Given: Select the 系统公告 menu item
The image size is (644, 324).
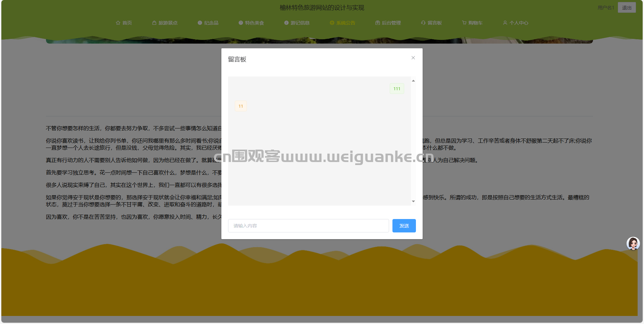Looking at the screenshot, I should pos(342,23).
